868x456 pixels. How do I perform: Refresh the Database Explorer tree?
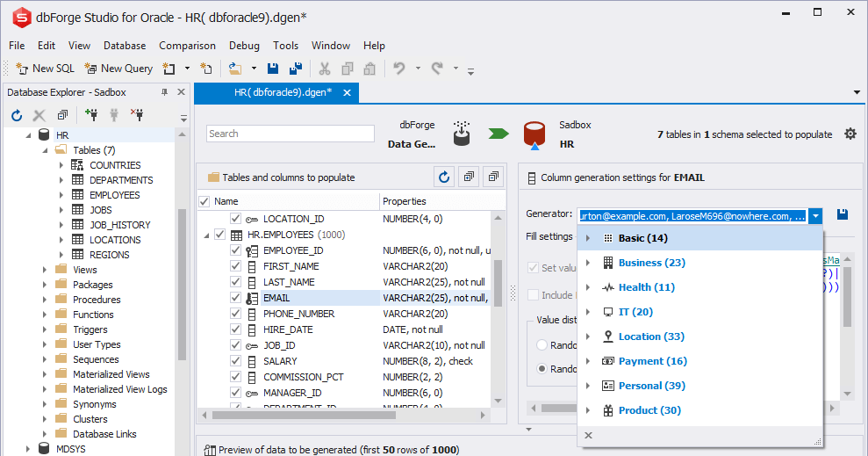[17, 115]
